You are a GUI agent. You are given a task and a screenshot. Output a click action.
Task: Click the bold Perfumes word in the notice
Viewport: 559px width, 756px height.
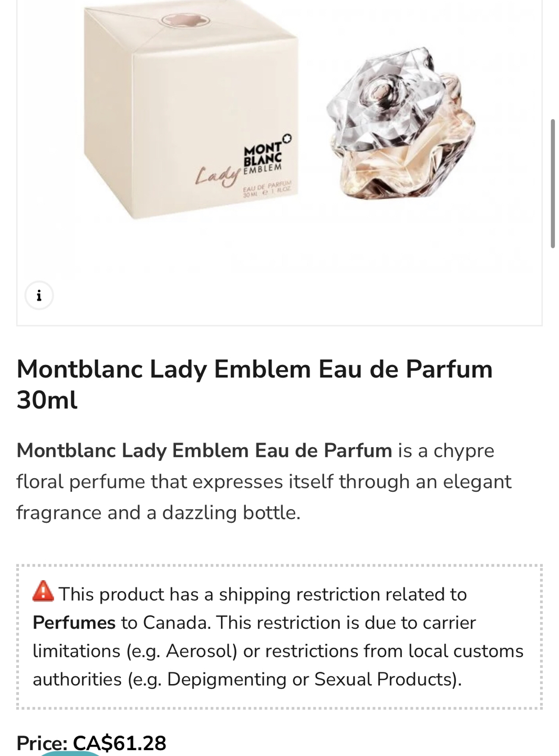coord(74,623)
